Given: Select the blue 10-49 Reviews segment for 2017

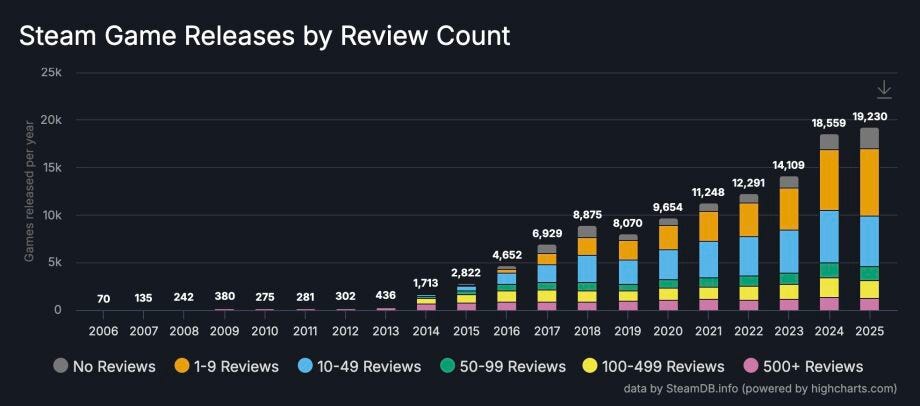Looking at the screenshot, I should coord(547,273).
